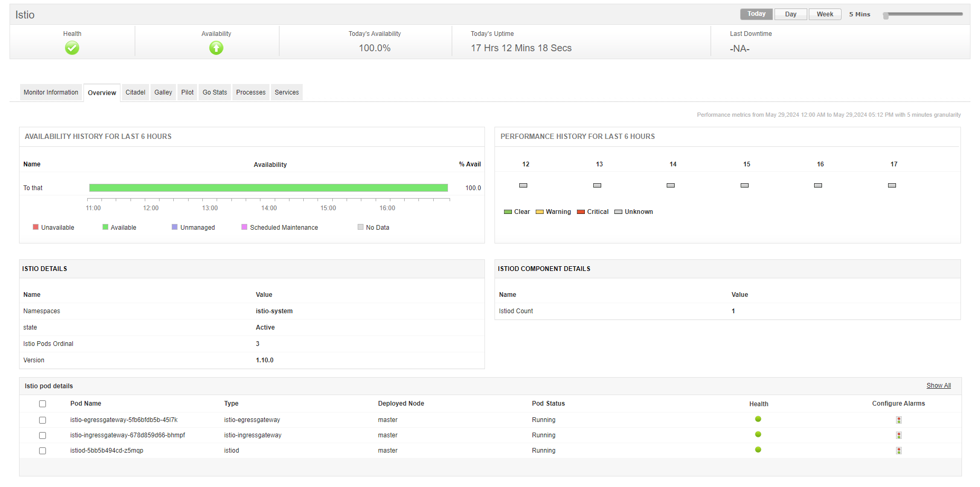Click Configure Alarms icon for istiod-5bb5b494cd-z5mqp
The width and height of the screenshot is (980, 487).
899,450
